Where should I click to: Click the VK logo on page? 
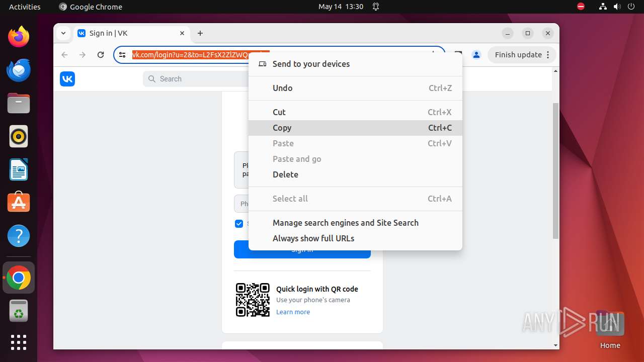(x=67, y=79)
